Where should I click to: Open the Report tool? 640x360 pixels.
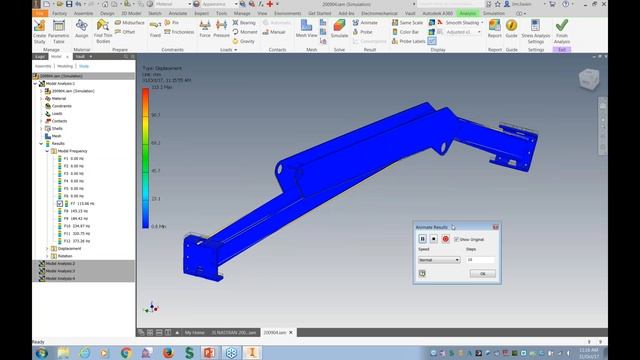[495, 29]
